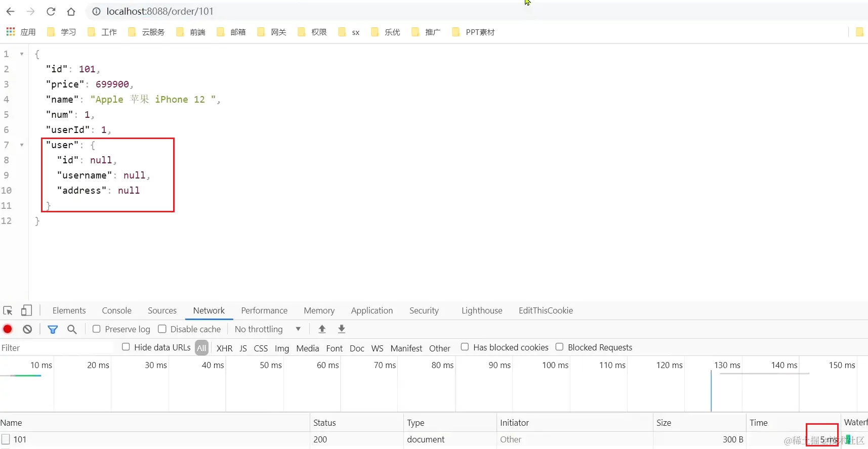
Task: Enable Disable cache checkbox
Action: coord(162,329)
